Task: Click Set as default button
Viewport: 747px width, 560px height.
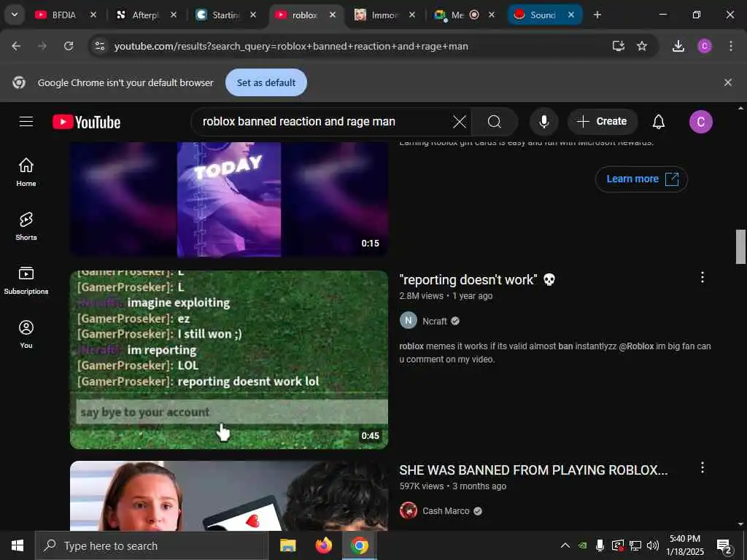Action: click(266, 82)
